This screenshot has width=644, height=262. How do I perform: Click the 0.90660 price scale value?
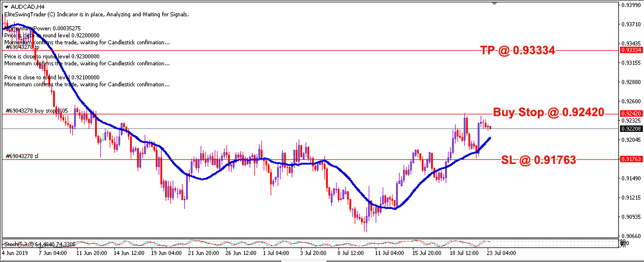click(631, 236)
